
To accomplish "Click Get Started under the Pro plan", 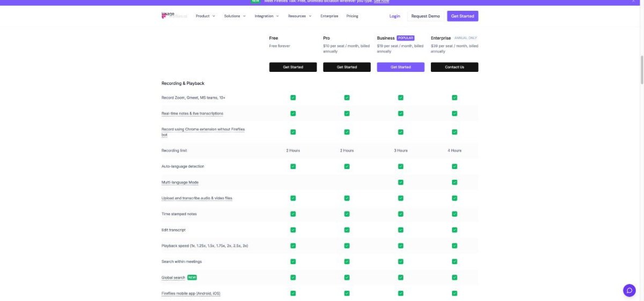I will [x=347, y=67].
